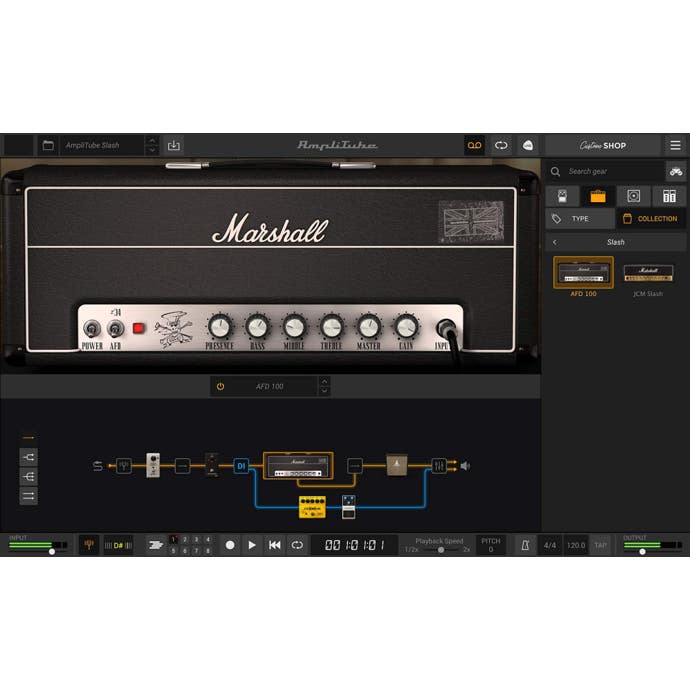This screenshot has width=690, height=690.
Task: Select the yellow distortion pedal in chain
Action: [312, 507]
